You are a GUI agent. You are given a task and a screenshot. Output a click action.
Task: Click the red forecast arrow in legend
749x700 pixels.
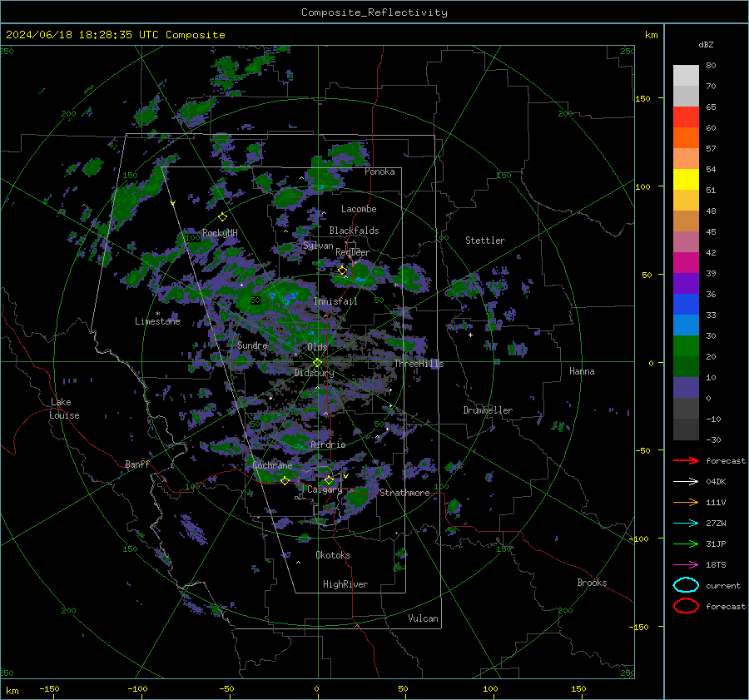click(686, 460)
